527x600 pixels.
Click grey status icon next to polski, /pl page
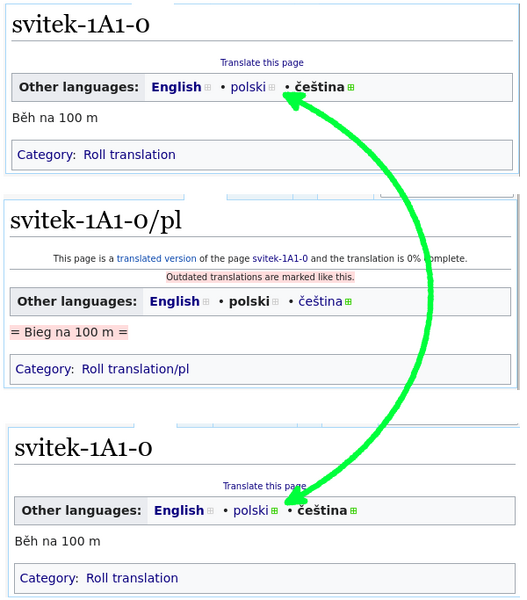click(276, 302)
